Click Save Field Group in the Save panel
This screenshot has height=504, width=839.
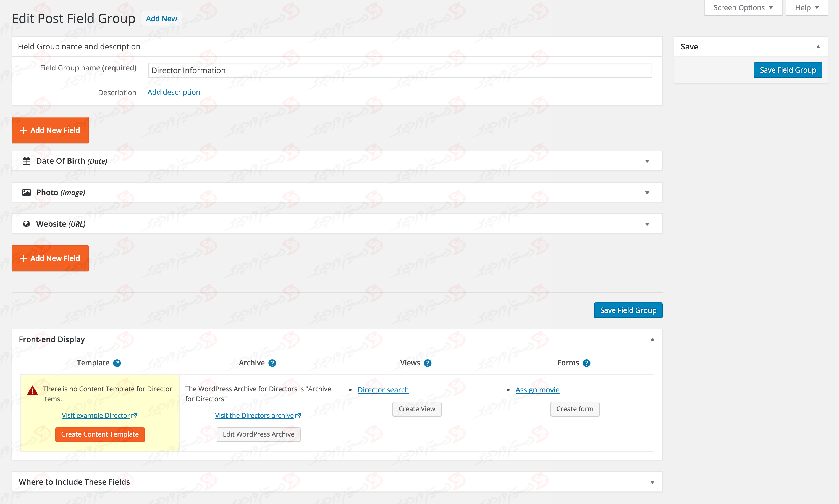[788, 70]
